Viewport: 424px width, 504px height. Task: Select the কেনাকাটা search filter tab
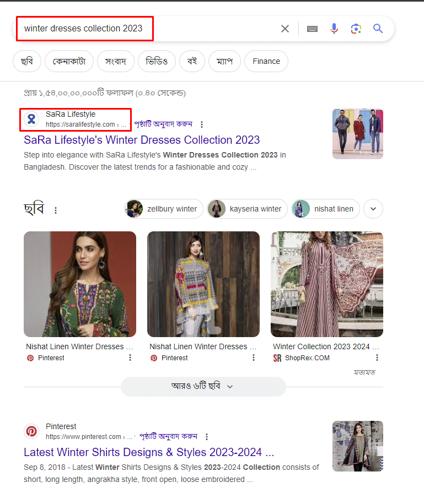(69, 61)
